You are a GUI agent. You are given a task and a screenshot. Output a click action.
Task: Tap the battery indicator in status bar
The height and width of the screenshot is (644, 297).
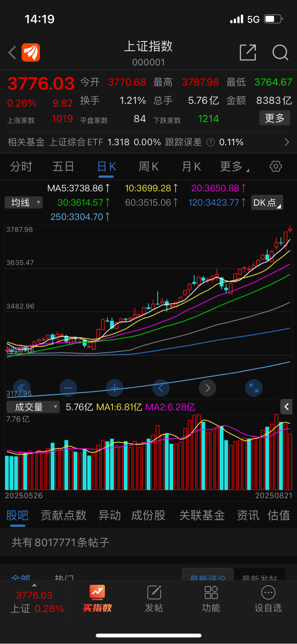coord(273,19)
